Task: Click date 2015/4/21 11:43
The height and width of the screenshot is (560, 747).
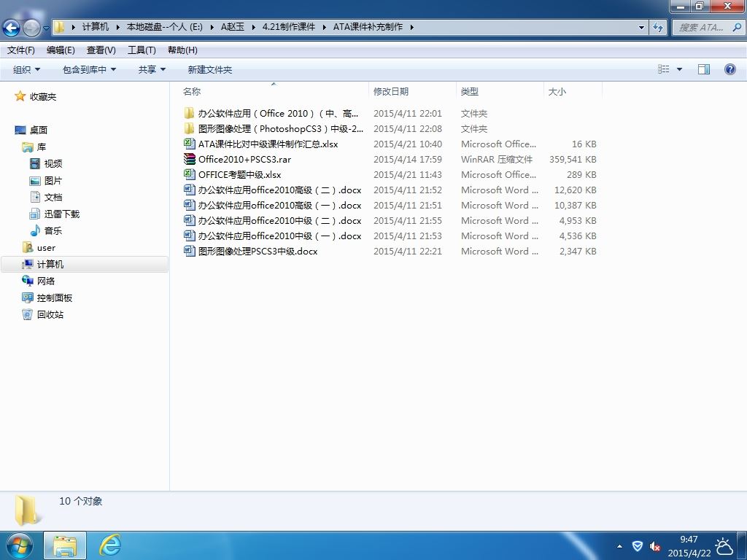Action: pos(408,175)
